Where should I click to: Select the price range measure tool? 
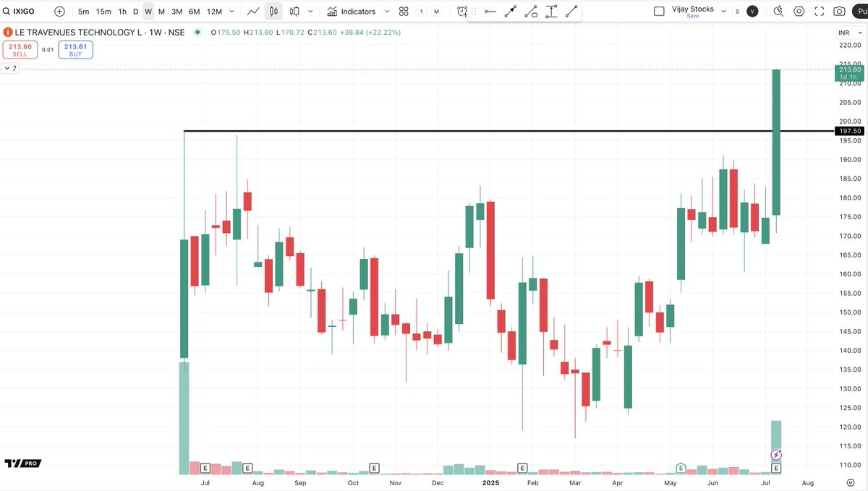coord(551,12)
